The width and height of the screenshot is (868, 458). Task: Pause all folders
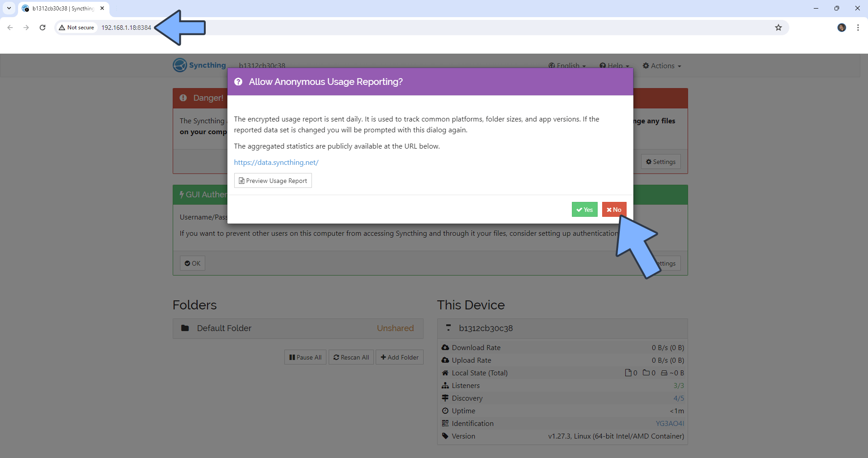(x=305, y=357)
